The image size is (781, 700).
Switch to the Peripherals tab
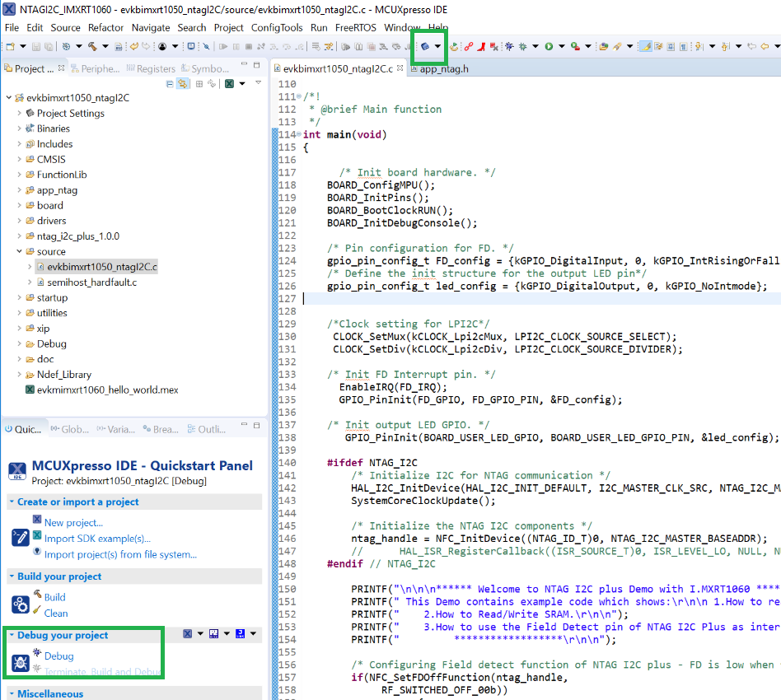coord(96,68)
